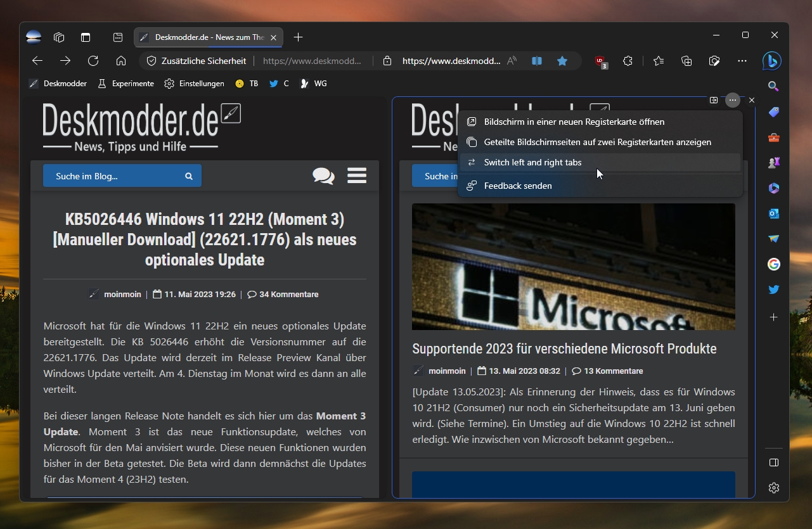Toggle sidebar visibility button
The image size is (812, 529).
pos(773,462)
